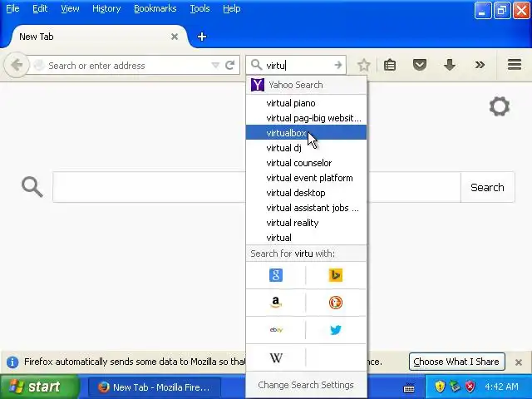
Task: Click the Back navigation arrow button
Action: pos(17,65)
